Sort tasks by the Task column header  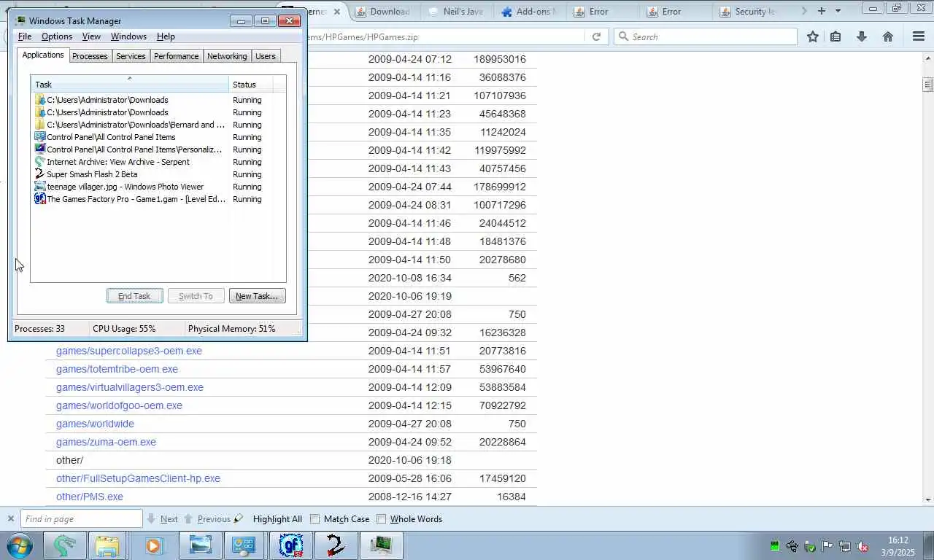click(x=129, y=84)
